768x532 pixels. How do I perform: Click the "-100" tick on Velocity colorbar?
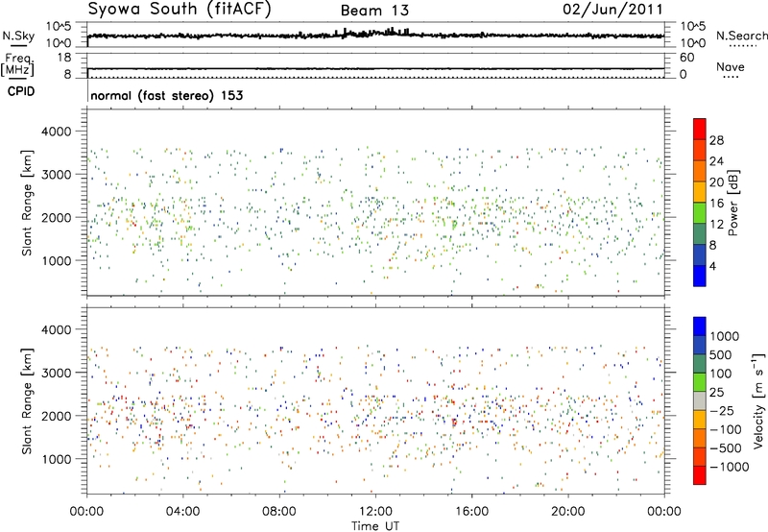[x=726, y=429]
